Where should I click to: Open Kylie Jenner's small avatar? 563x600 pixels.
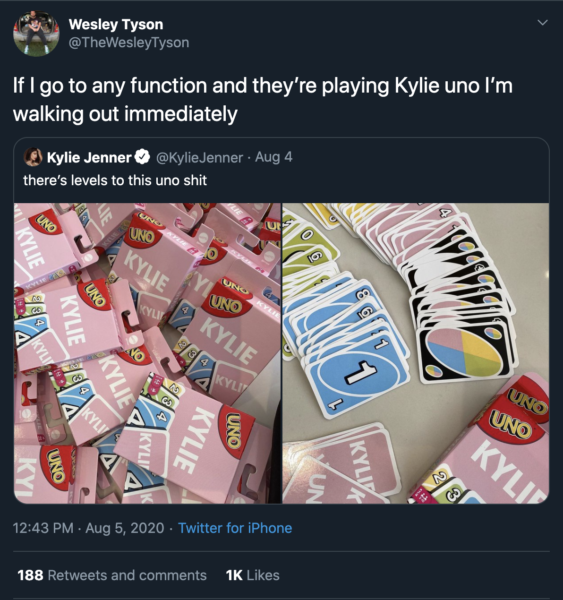click(33, 157)
